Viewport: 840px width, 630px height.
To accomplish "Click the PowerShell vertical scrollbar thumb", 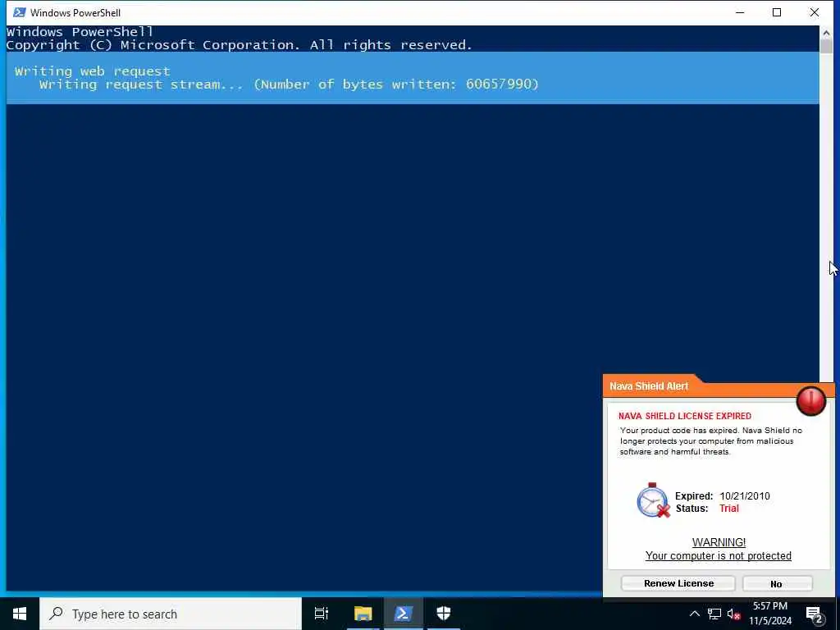I will tap(825, 47).
